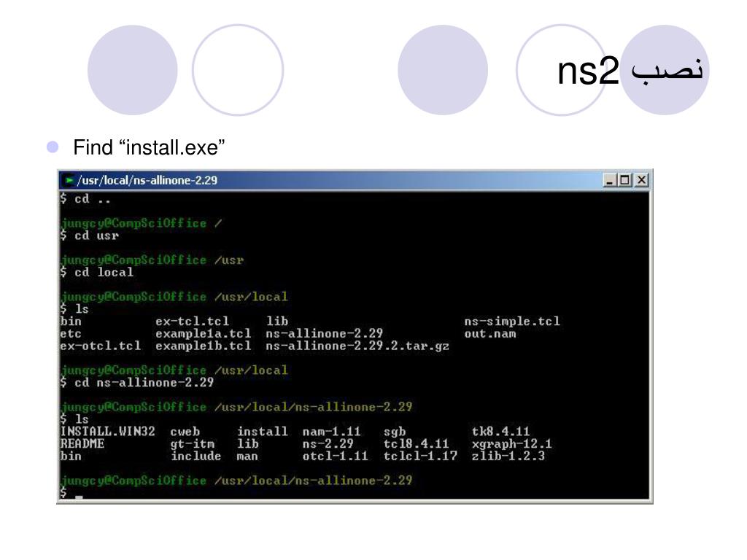Click xgraph-12.1 in the listing
The image size is (747, 560).
point(511,444)
